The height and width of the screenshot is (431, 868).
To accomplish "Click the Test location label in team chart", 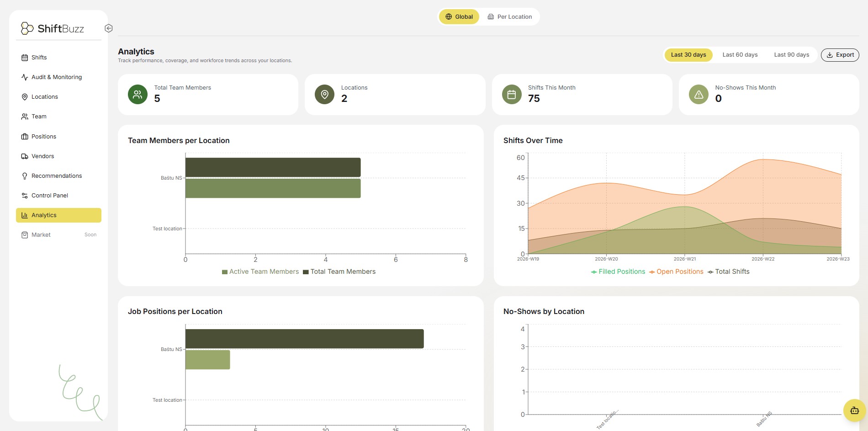I will [167, 229].
